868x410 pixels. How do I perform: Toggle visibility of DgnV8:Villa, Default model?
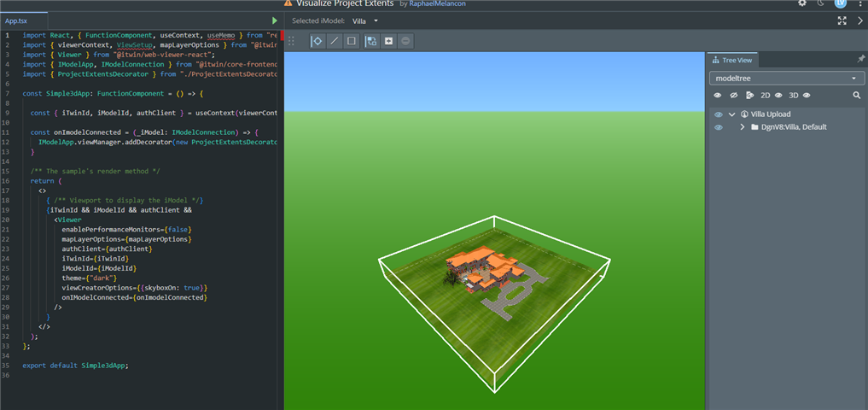tap(719, 127)
